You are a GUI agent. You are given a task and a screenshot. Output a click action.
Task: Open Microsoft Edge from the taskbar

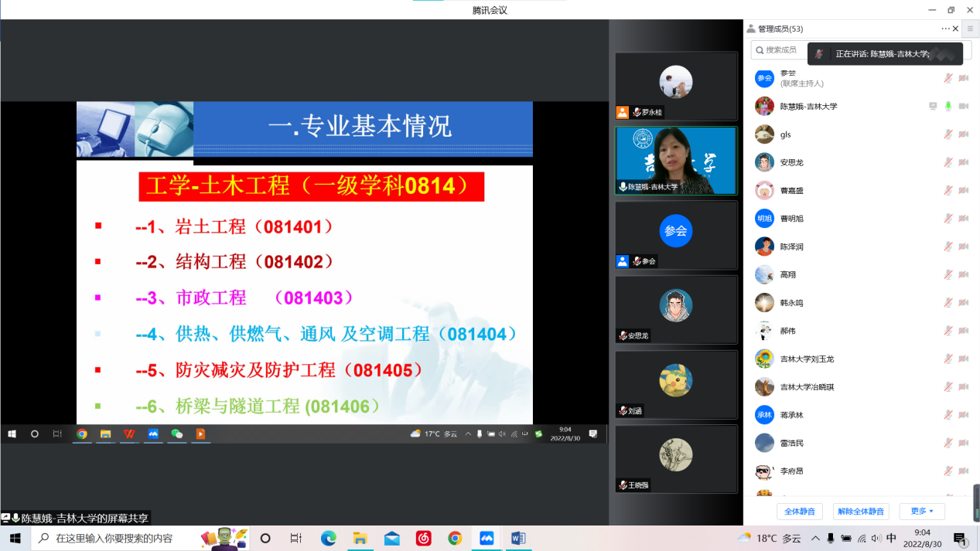click(x=329, y=538)
